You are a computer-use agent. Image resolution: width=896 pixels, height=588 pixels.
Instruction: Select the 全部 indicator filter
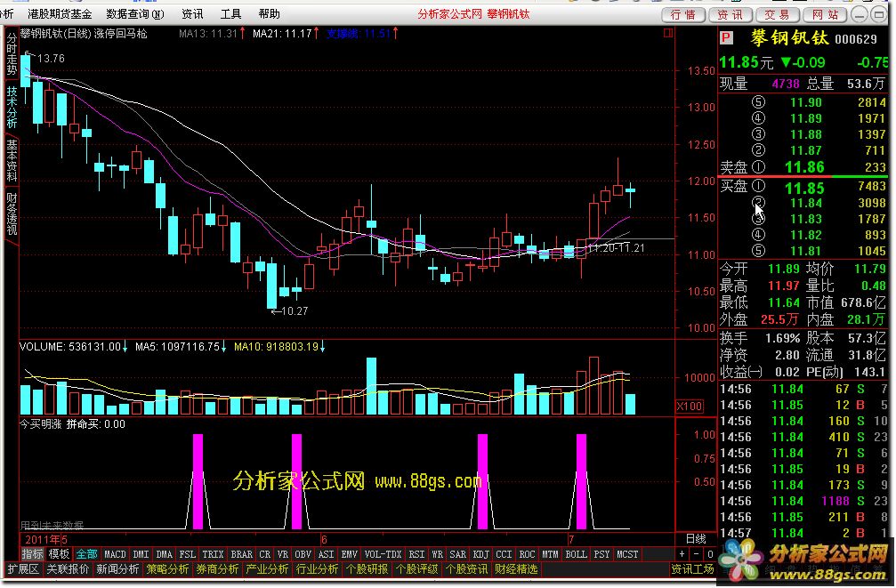click(87, 553)
